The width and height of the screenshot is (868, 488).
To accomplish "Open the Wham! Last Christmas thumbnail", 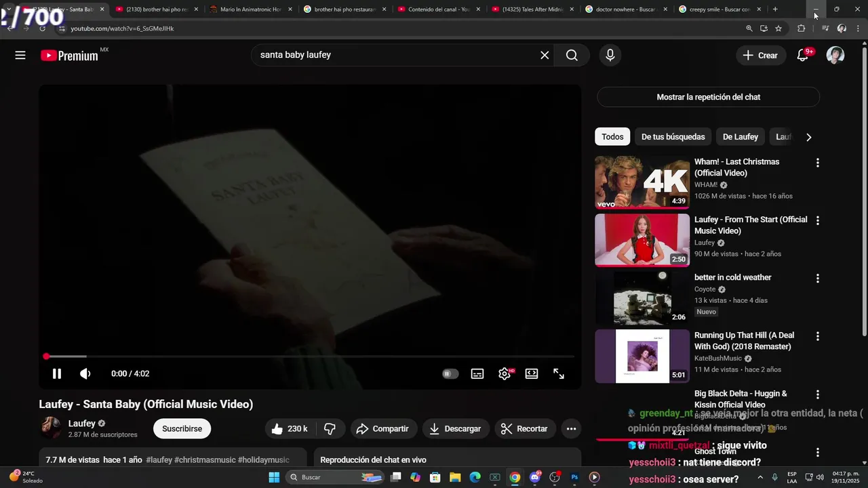I will [x=642, y=182].
